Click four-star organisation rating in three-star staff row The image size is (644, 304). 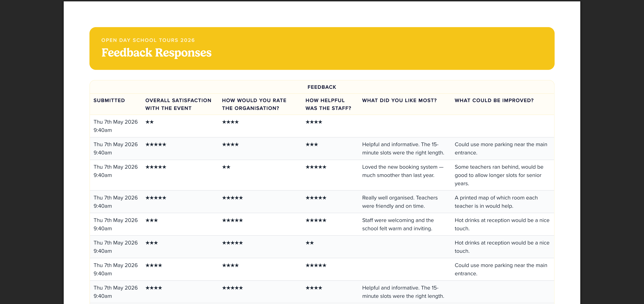pyautogui.click(x=230, y=144)
